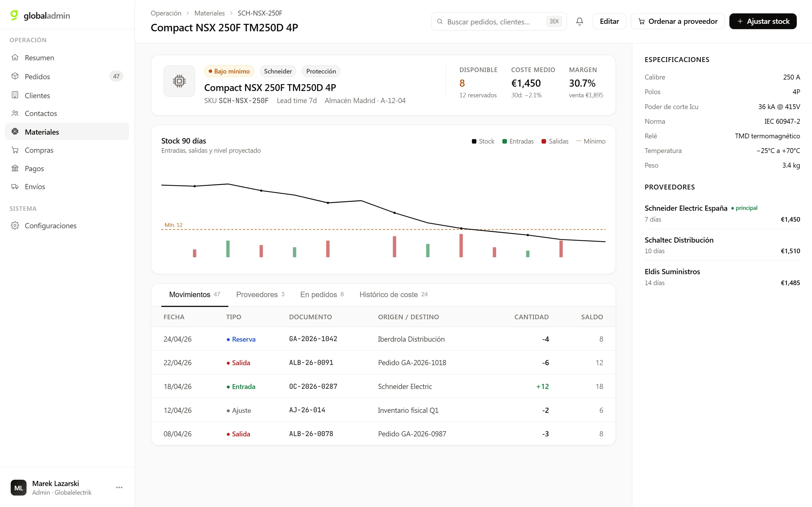Open document AJ-26-014
Viewport: 812px width, 507px height.
pos(307,410)
